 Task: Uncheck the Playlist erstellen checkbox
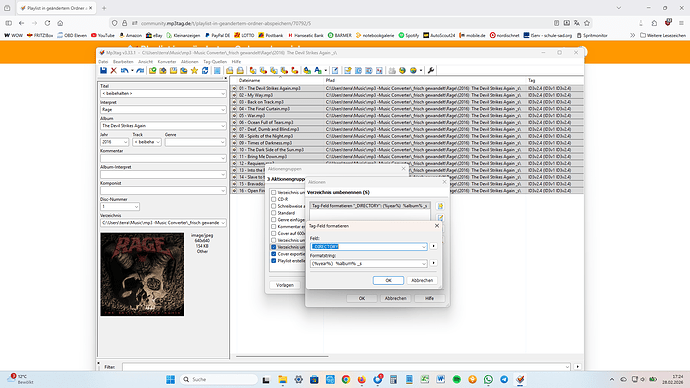click(274, 260)
